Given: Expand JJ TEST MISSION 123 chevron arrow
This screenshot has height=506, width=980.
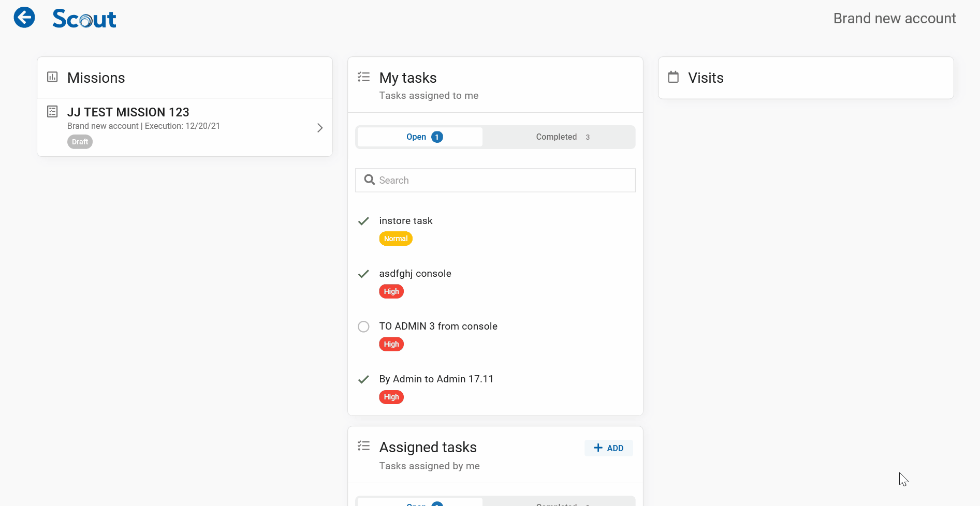Looking at the screenshot, I should [x=320, y=128].
